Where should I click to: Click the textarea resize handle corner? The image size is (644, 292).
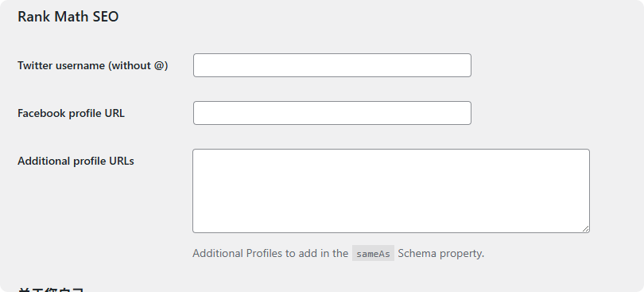coord(586,228)
